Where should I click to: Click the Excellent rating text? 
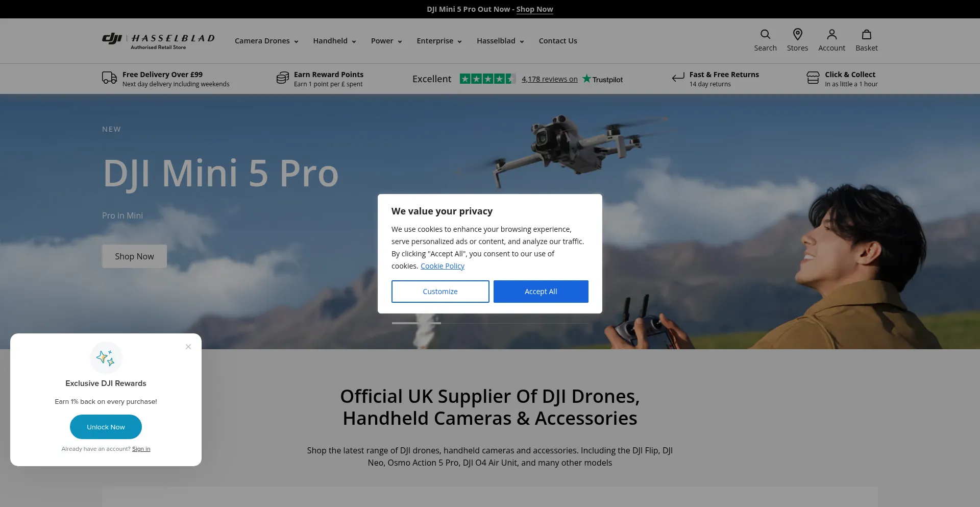click(432, 79)
